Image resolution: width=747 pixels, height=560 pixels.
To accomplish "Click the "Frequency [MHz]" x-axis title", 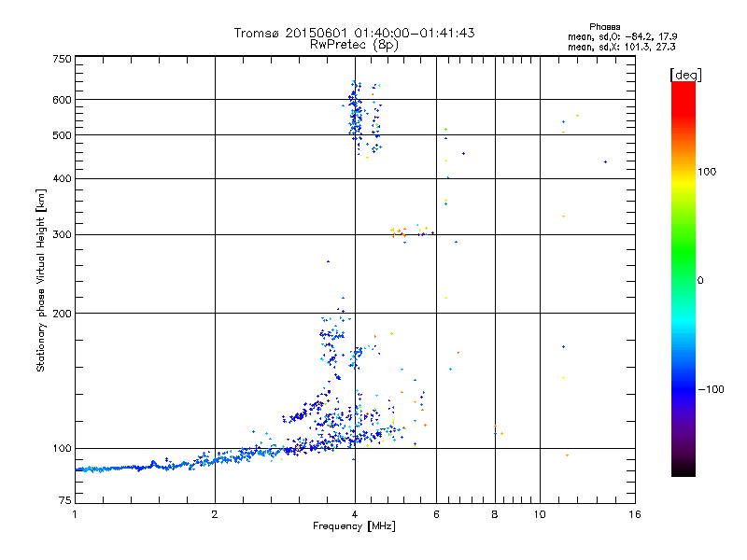I will [x=354, y=526].
